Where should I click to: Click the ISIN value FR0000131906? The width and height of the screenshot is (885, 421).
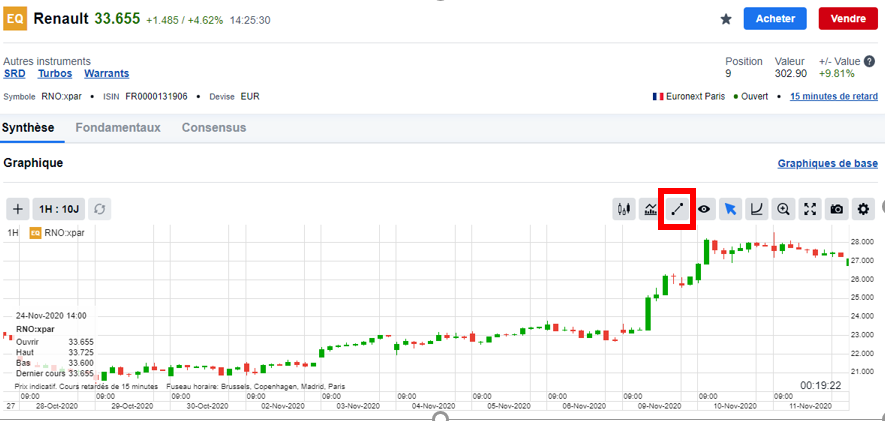(x=156, y=97)
